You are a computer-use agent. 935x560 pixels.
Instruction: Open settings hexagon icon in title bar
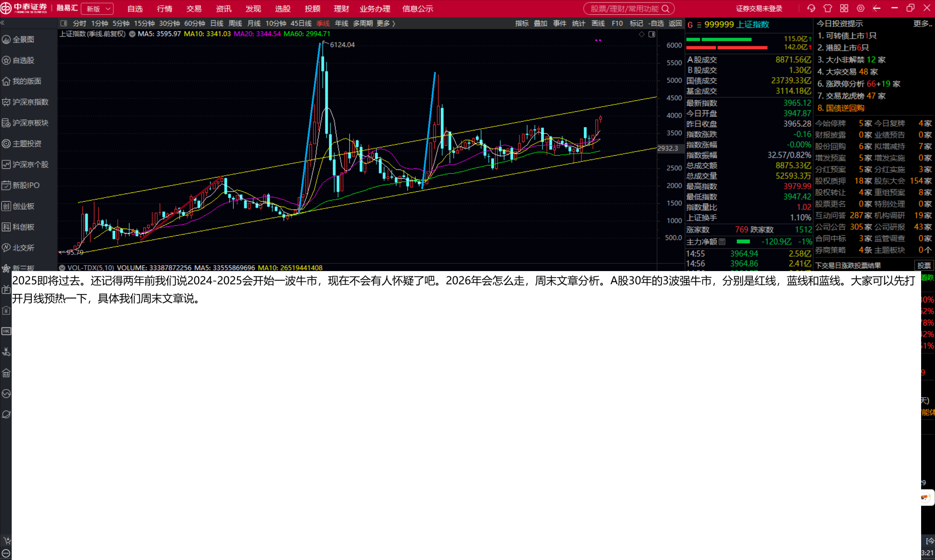click(x=860, y=8)
